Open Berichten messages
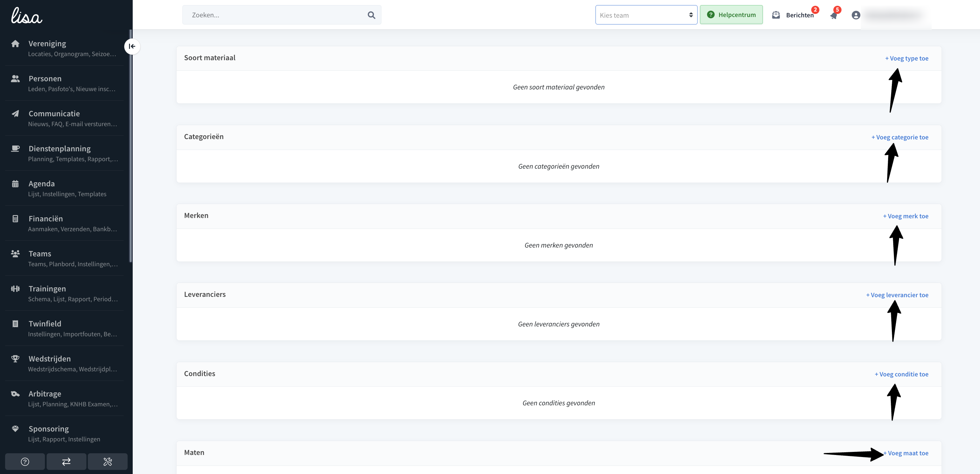This screenshot has height=474, width=980. point(800,15)
